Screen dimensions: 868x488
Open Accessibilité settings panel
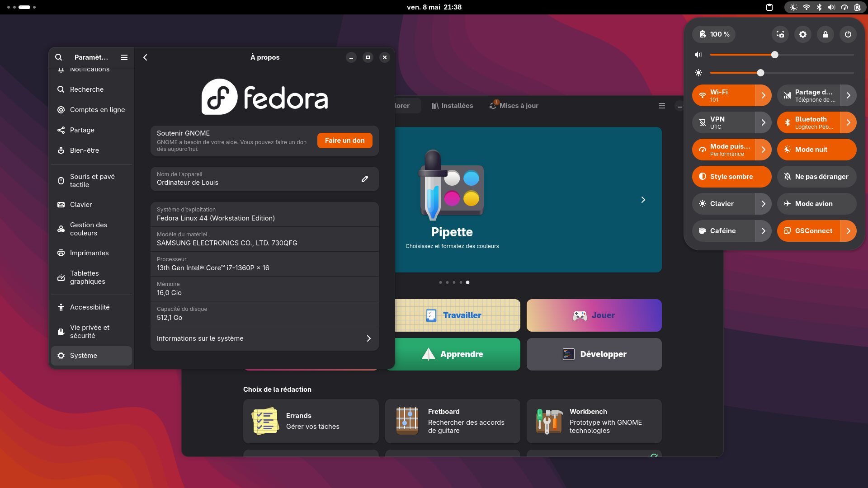(91, 307)
